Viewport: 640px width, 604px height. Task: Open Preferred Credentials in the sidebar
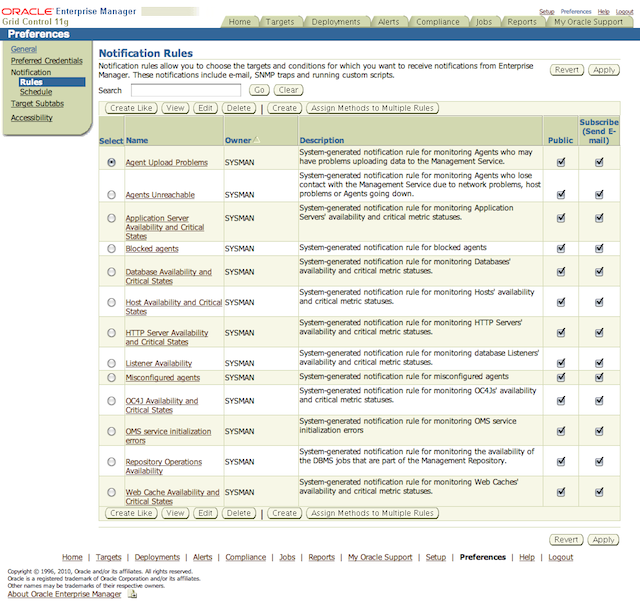pyautogui.click(x=46, y=60)
